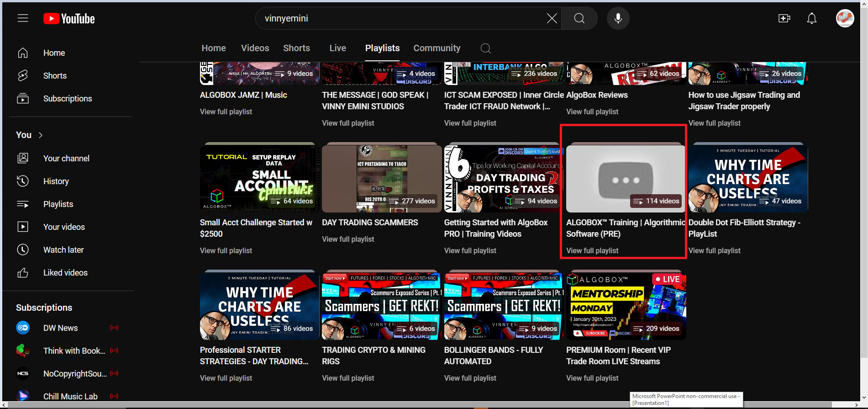The height and width of the screenshot is (409, 868).
Task: Open ALGOBOX Training 114 videos thumbnail
Action: pos(626,179)
